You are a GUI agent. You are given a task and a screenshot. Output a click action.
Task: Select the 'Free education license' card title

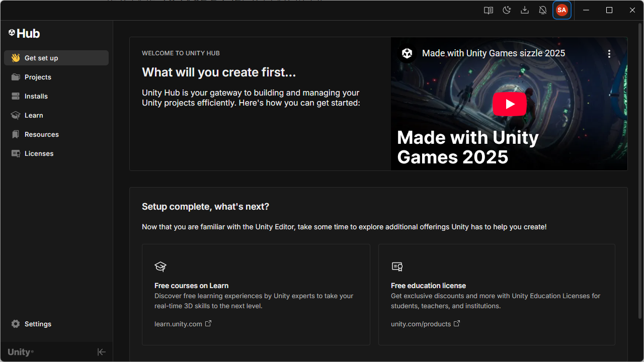pyautogui.click(x=428, y=286)
